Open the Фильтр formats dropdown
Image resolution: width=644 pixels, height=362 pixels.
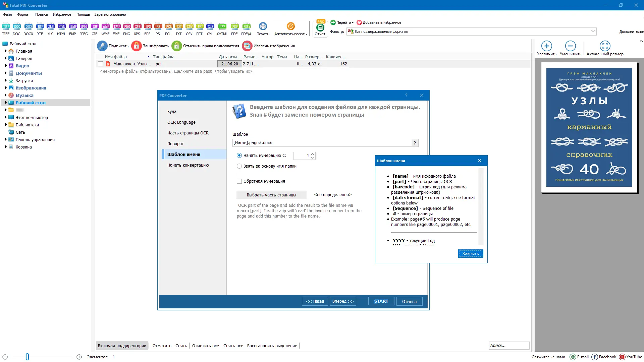[x=593, y=31]
